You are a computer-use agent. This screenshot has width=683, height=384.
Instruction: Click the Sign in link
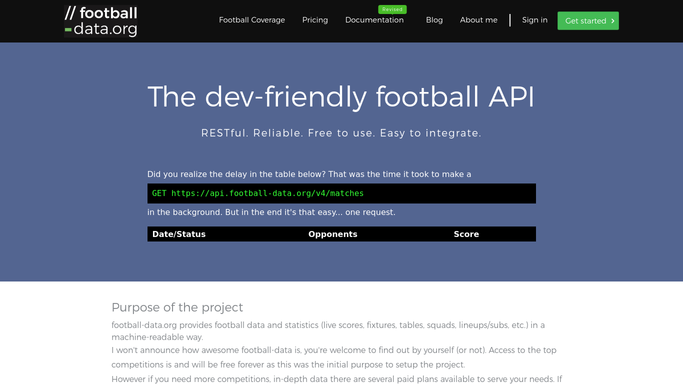pos(534,20)
